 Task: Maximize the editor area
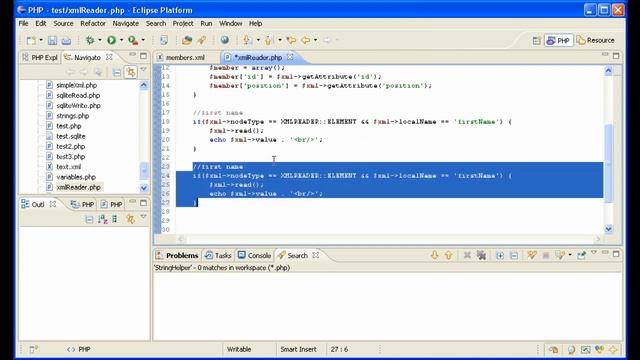click(616, 56)
